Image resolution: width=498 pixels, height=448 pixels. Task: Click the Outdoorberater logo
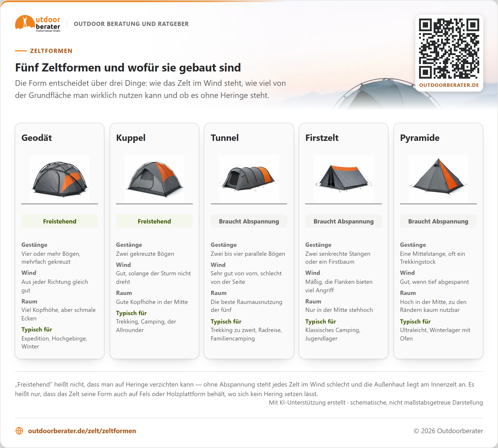38,24
